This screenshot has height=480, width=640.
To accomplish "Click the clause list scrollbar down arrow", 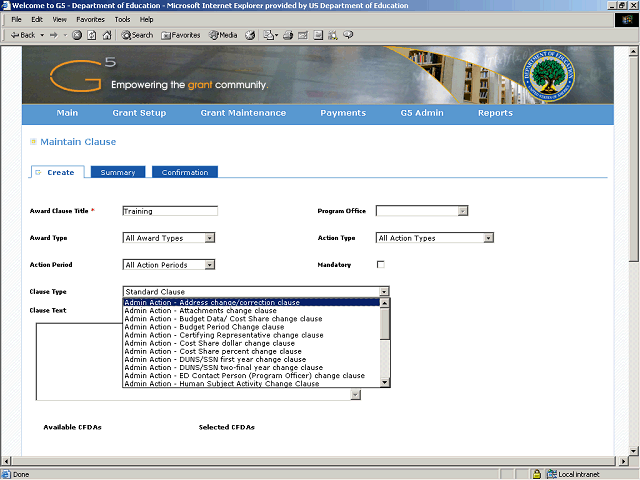I will [x=384, y=382].
